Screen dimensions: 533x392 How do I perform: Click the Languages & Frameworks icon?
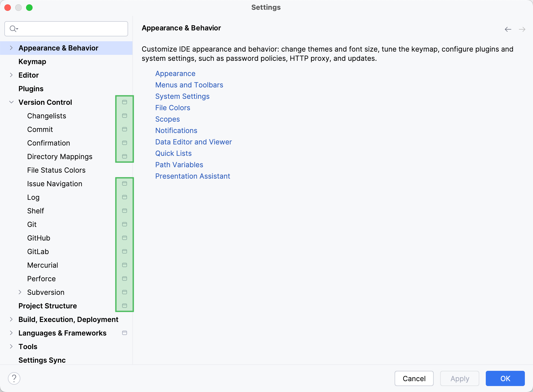(125, 333)
